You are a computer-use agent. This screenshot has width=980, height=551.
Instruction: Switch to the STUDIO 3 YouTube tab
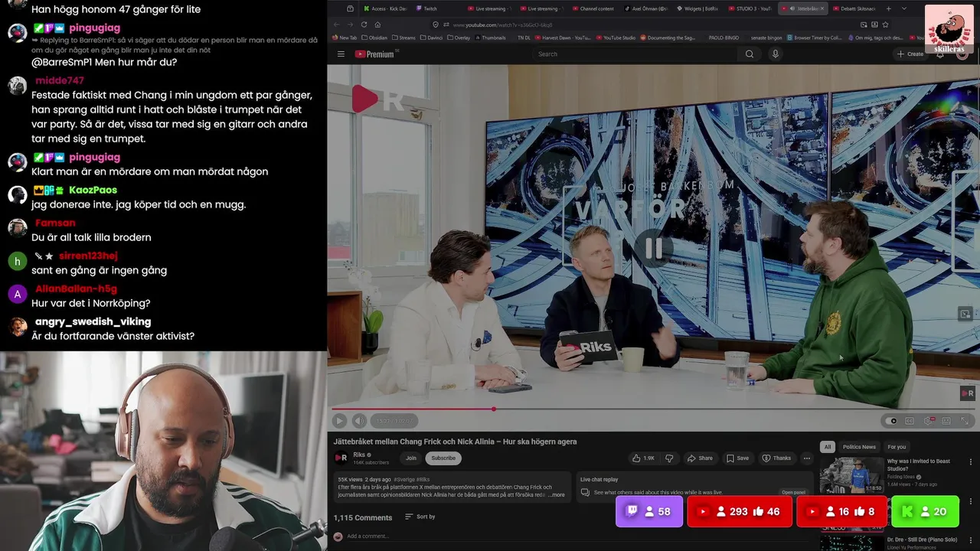point(751,8)
